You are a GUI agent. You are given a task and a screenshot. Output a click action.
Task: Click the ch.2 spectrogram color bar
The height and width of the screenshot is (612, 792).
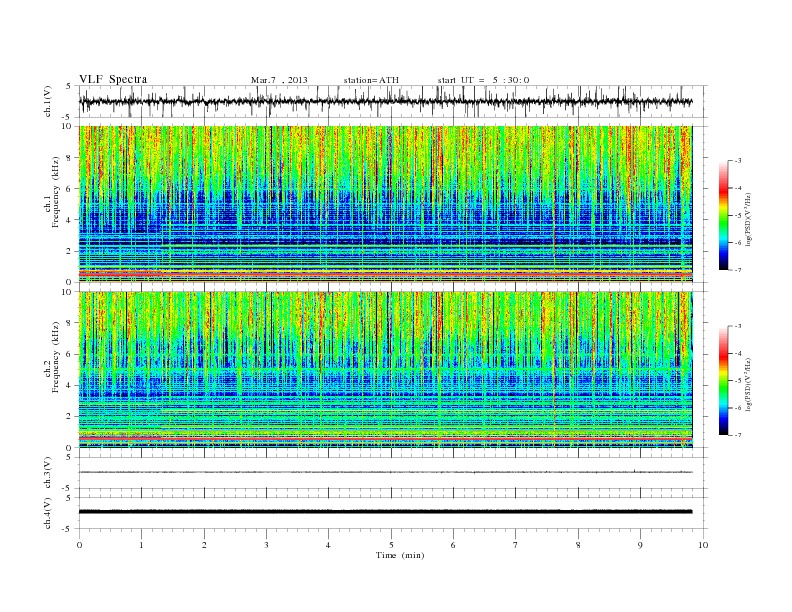coord(723,380)
